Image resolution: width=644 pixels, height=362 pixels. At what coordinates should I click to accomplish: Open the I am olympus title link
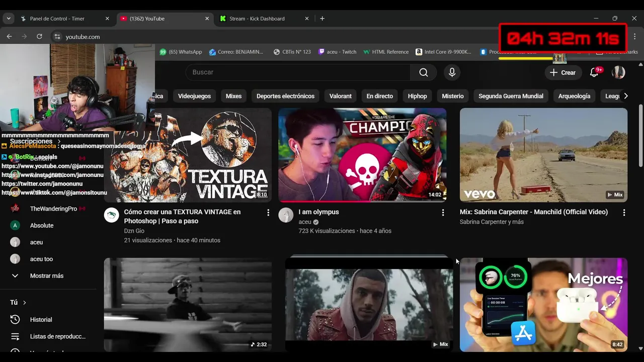pos(318,212)
